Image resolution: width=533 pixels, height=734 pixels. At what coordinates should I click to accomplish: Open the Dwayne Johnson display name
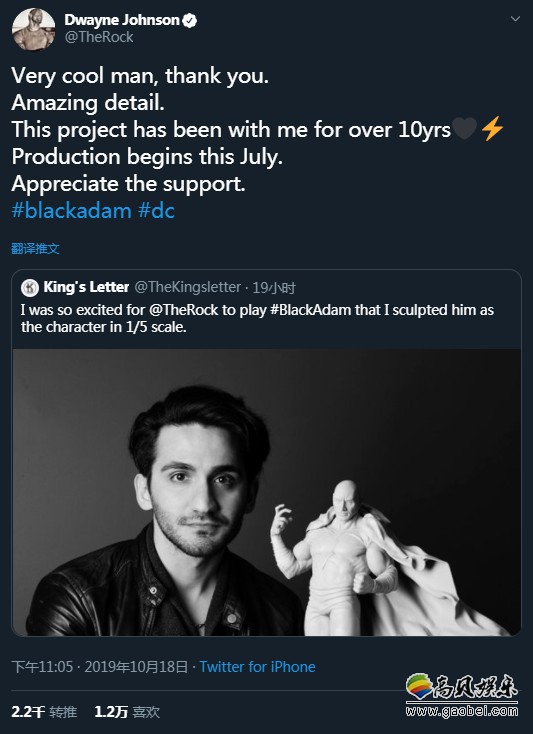point(122,20)
